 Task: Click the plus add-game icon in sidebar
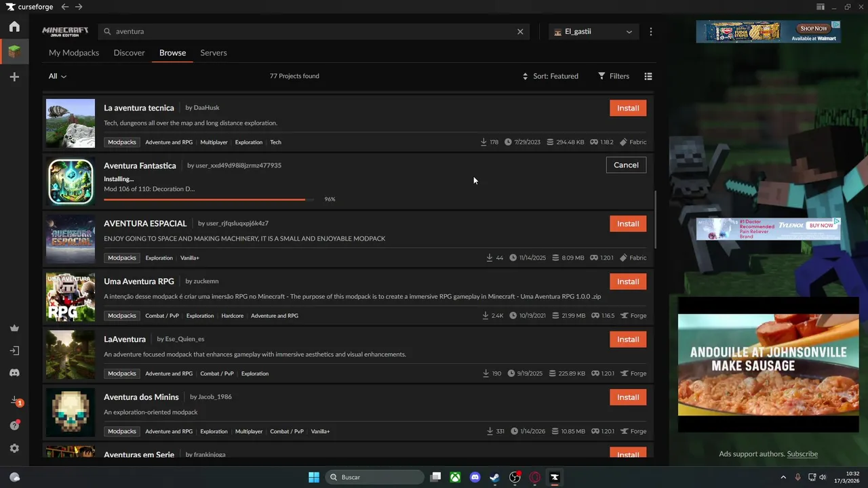coord(14,77)
